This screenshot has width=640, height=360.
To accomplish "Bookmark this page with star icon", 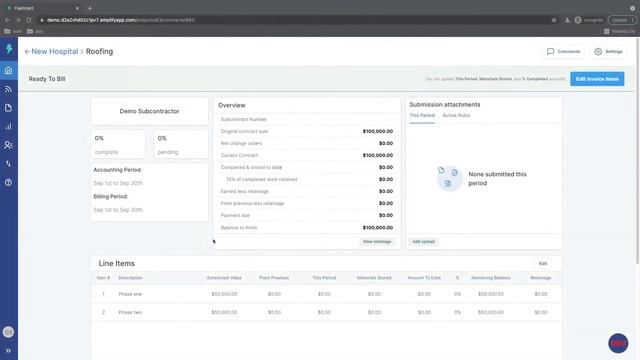I will (x=554, y=20).
